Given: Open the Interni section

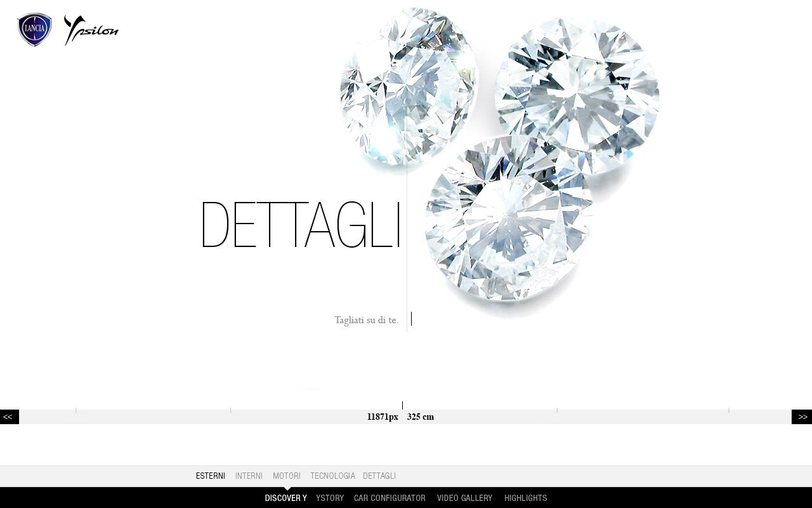Looking at the screenshot, I should point(249,476).
